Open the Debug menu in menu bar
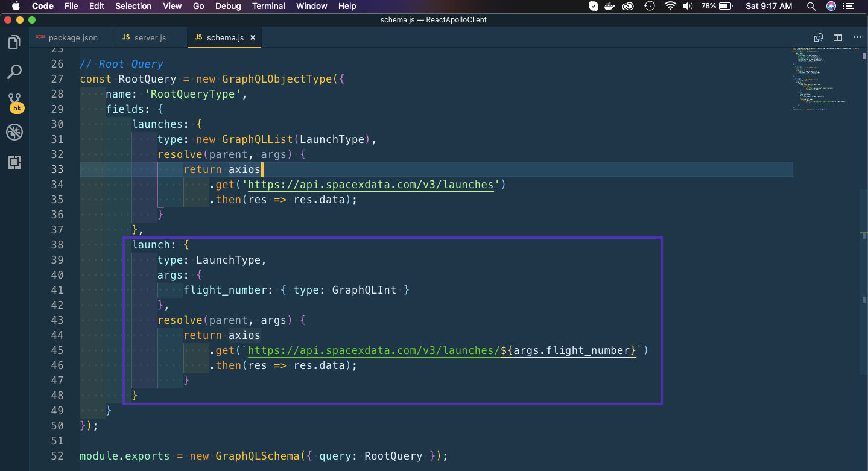The width and height of the screenshot is (868, 471). pyautogui.click(x=228, y=6)
